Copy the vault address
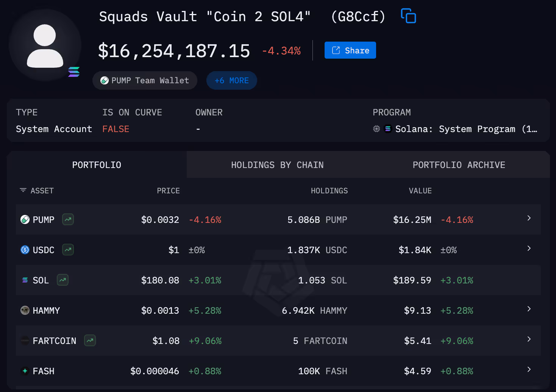The height and width of the screenshot is (392, 556). coord(408,16)
